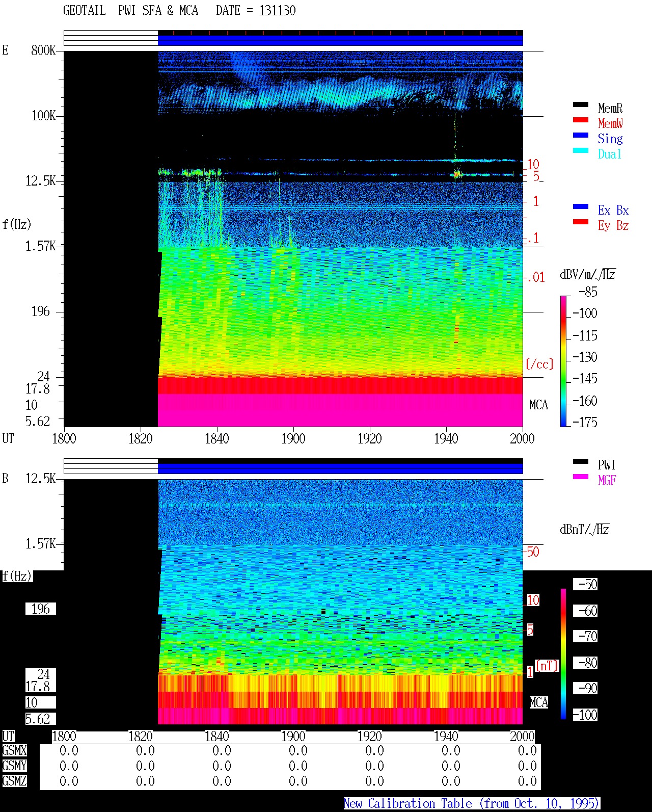Click the Sing legend label

(x=610, y=139)
